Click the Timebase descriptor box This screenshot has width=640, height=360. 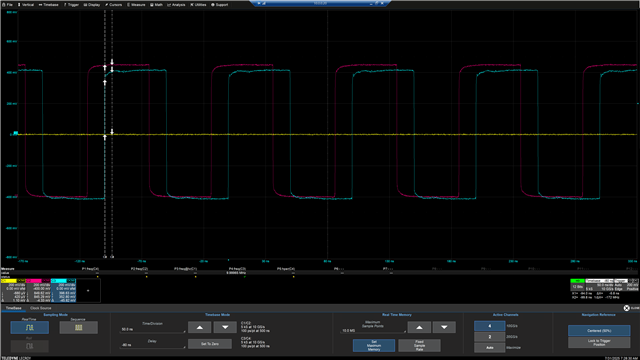[599, 285]
